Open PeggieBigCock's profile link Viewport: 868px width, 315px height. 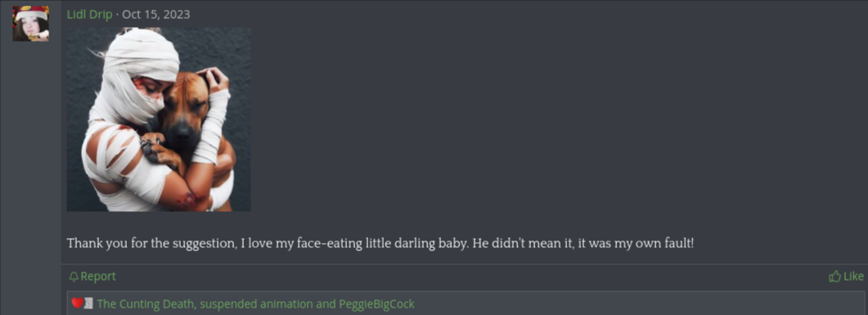click(376, 304)
